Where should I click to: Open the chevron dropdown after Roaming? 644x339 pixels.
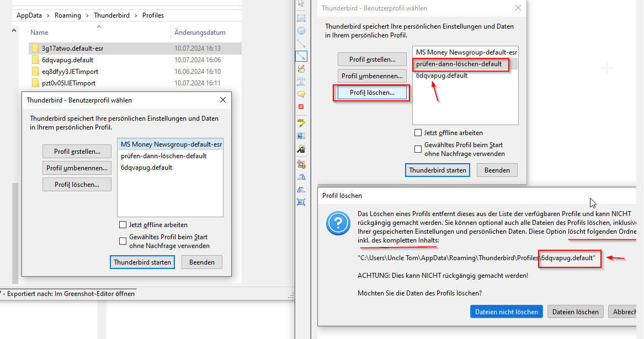tap(87, 15)
